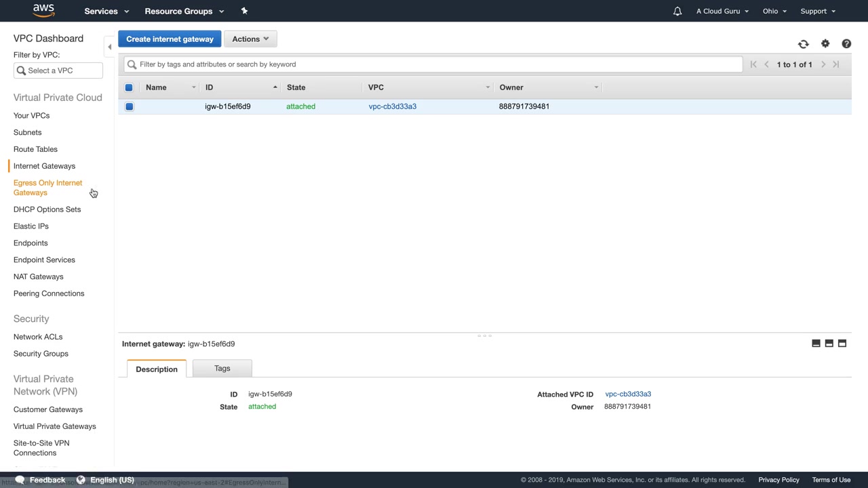Screen dimensions: 868x488
Task: Open Your VPCs in sidebar
Action: (x=31, y=115)
